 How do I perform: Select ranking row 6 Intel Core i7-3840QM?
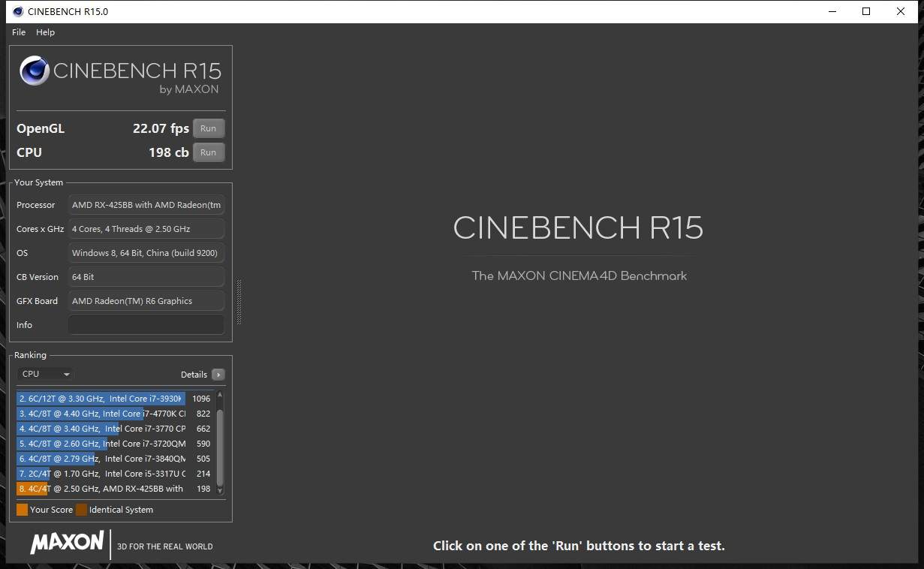click(115, 459)
